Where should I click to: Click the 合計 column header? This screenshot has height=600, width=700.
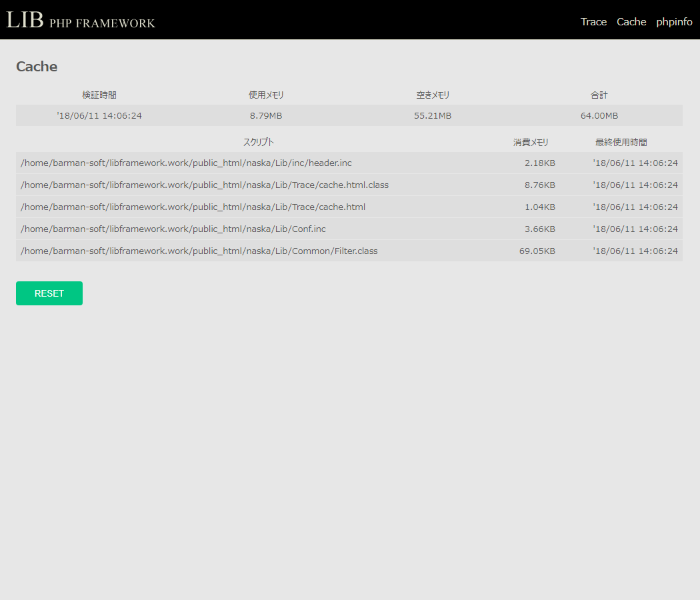pos(599,95)
